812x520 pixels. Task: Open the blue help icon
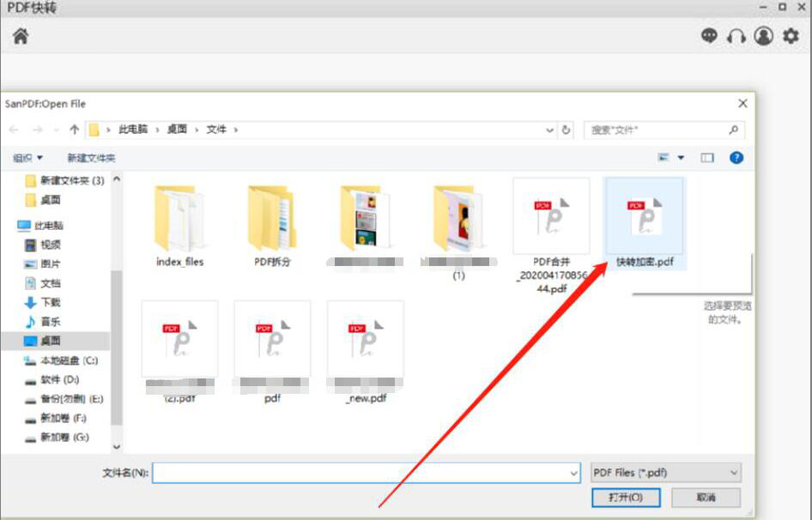736,157
